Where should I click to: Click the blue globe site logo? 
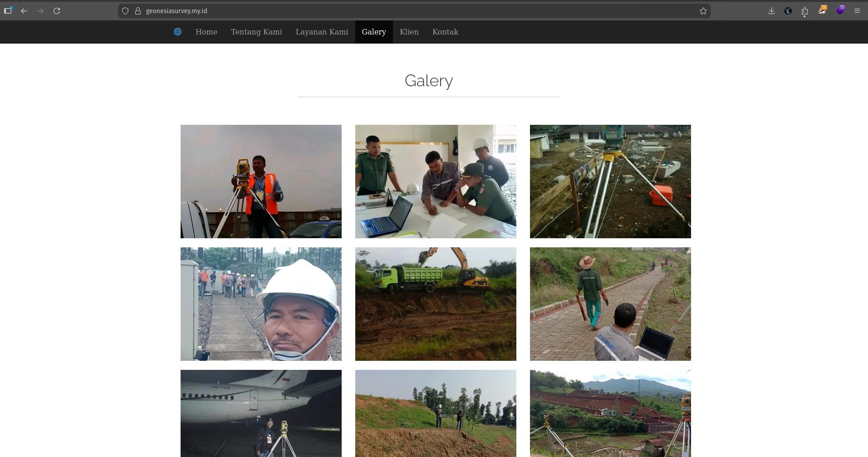click(x=177, y=32)
